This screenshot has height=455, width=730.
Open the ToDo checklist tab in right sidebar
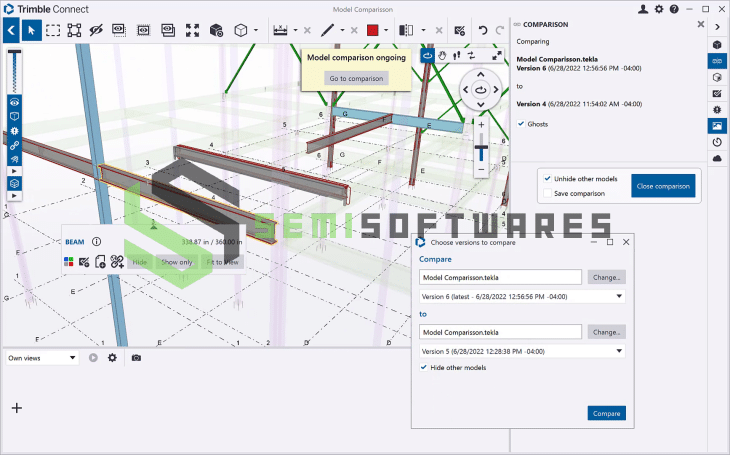(x=717, y=94)
